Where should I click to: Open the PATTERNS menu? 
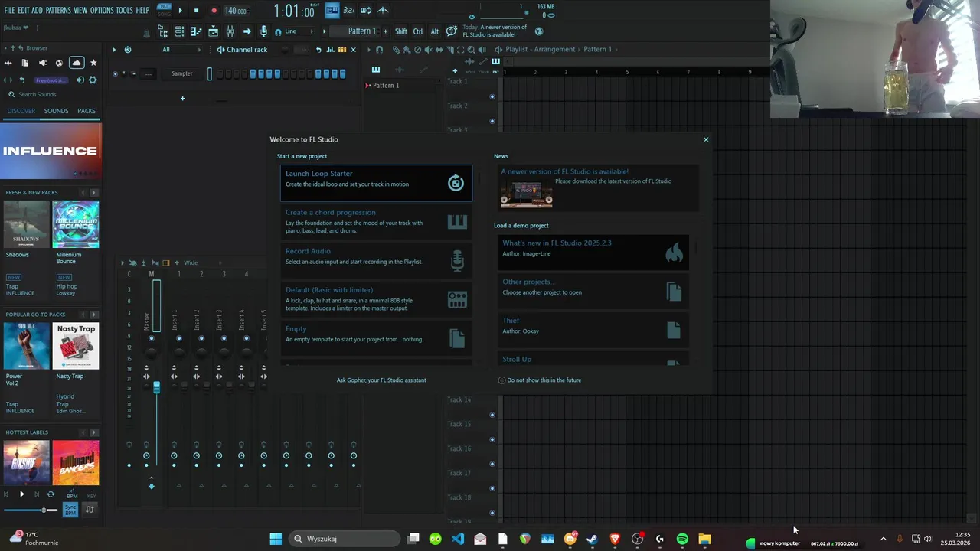(58, 11)
